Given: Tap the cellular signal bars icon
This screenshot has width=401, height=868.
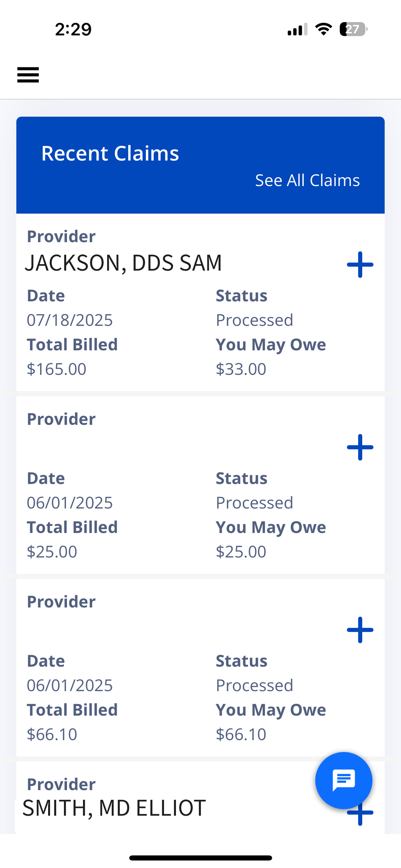Looking at the screenshot, I should (297, 29).
